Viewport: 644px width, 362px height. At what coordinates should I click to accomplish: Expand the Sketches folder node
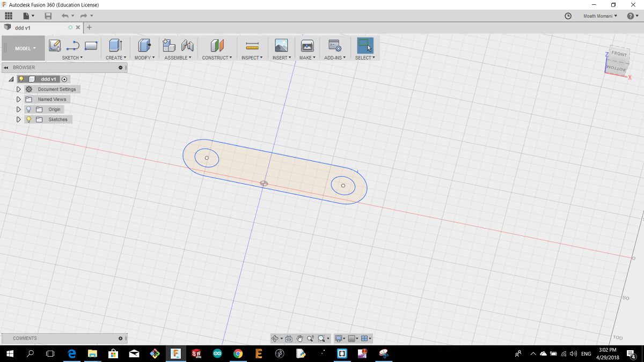click(19, 120)
